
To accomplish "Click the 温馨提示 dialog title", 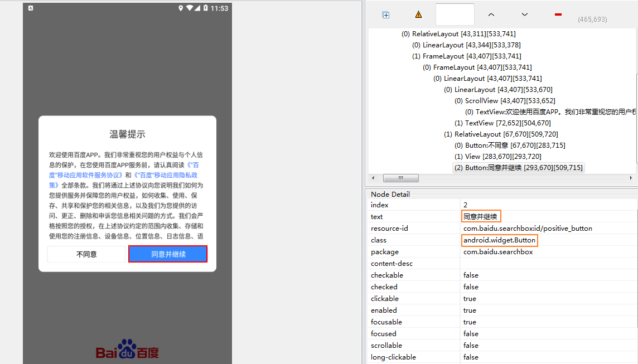I will click(127, 134).
